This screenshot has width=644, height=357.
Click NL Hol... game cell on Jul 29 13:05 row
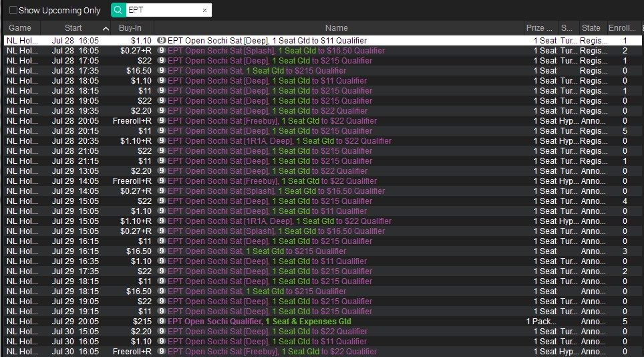click(x=22, y=171)
